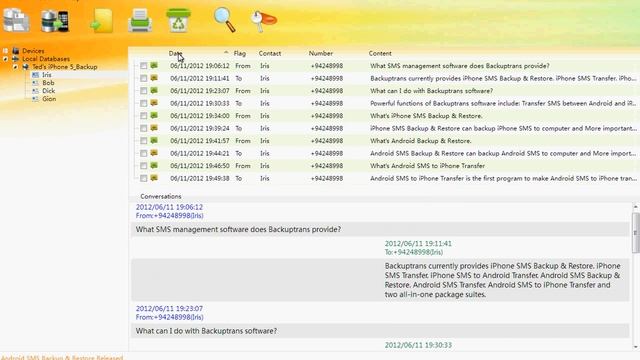Click message icon for 19:44:21 row
640x360 pixels.
click(154, 153)
